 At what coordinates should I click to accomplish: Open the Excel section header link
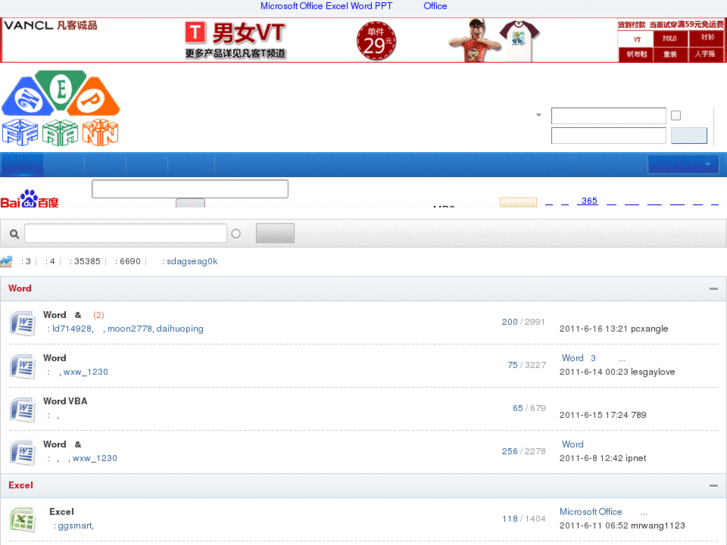pyautogui.click(x=20, y=485)
